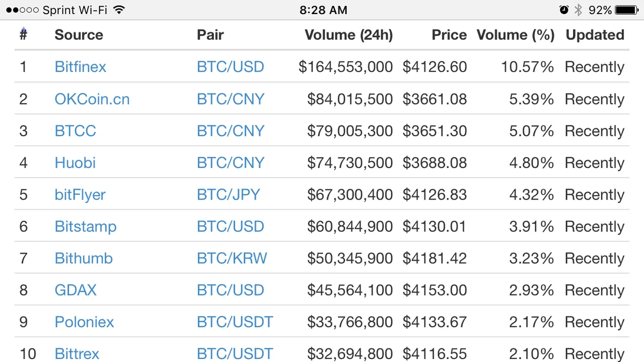Open the Bithumb exchange link
Image resolution: width=644 pixels, height=362 pixels.
[x=84, y=258]
